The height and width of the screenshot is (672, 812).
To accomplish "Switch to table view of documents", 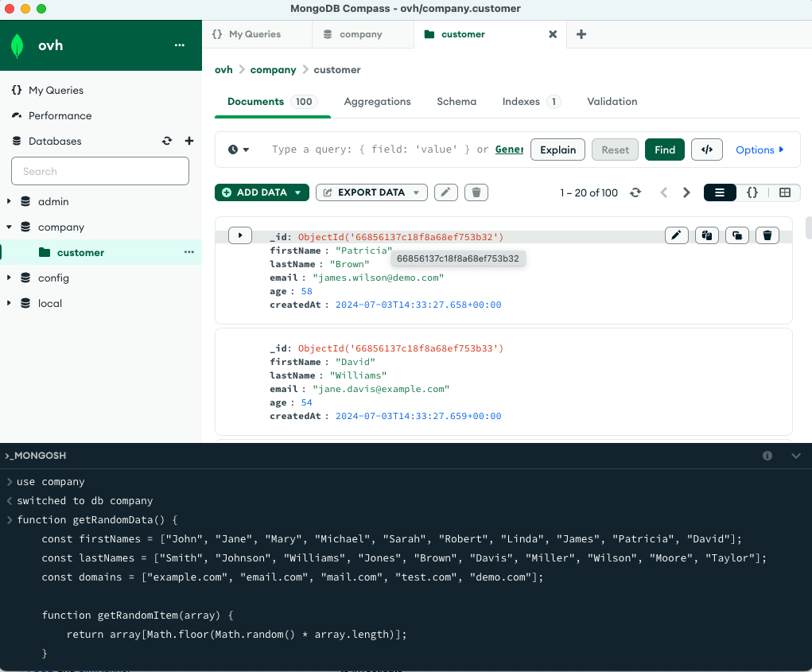I will (x=784, y=192).
